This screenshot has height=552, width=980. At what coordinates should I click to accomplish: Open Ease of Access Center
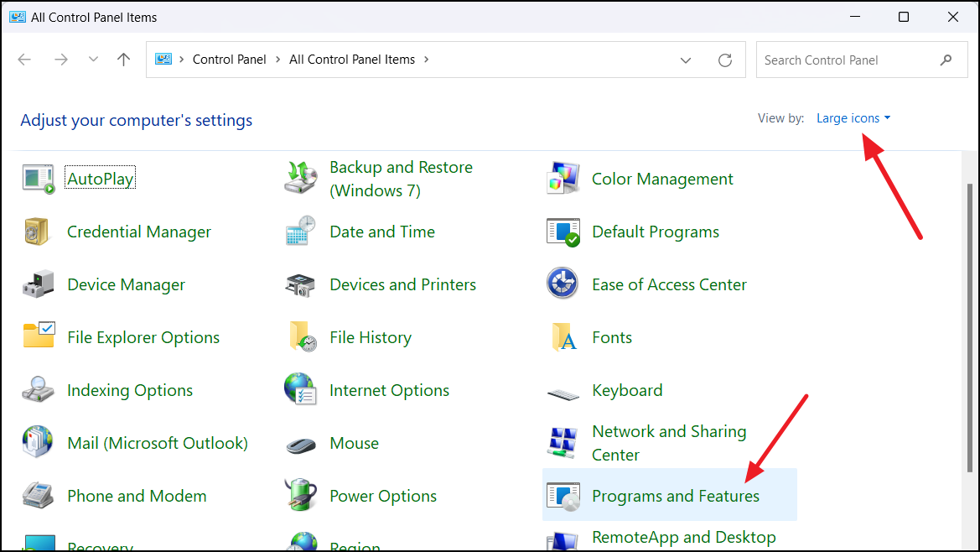(x=669, y=284)
